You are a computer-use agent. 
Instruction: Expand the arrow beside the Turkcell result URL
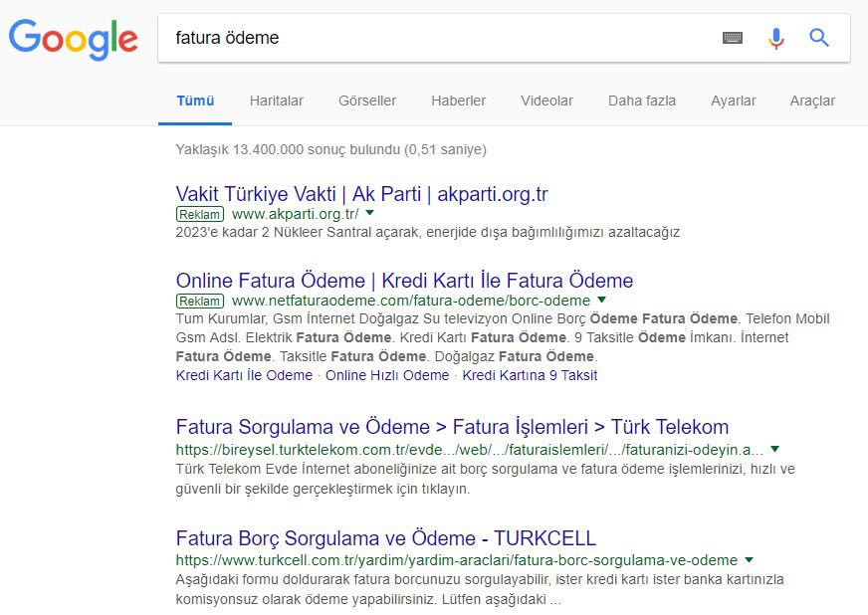coord(748,559)
